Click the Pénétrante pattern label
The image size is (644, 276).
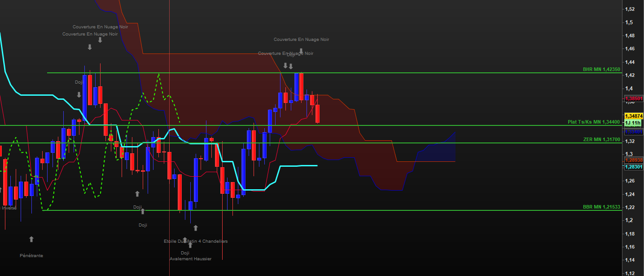tap(31, 256)
